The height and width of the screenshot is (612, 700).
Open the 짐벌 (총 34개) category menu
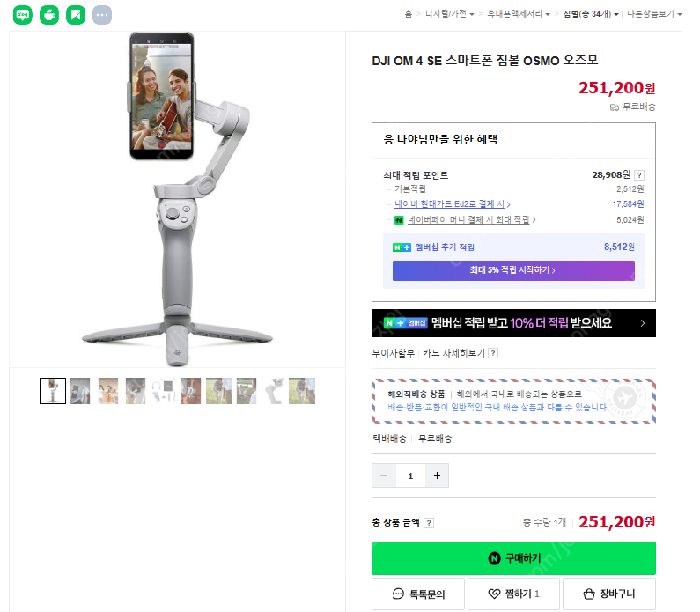tap(591, 14)
